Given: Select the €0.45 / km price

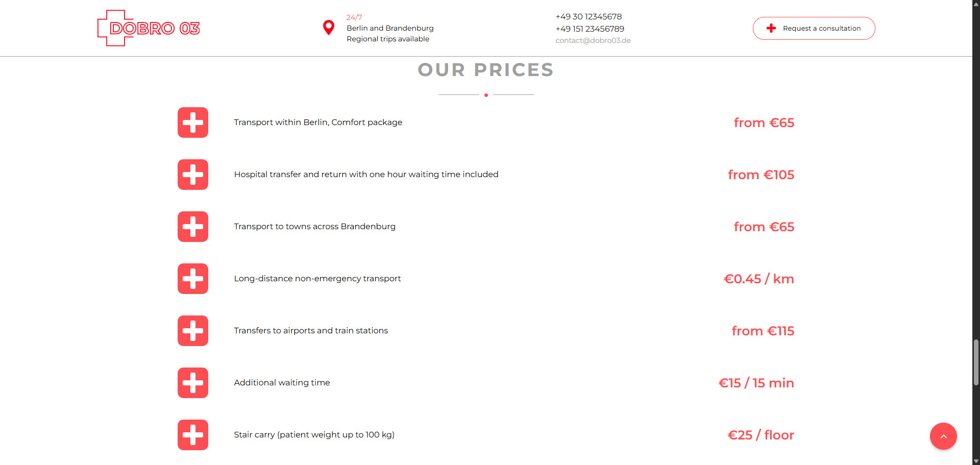Looking at the screenshot, I should 758,279.
